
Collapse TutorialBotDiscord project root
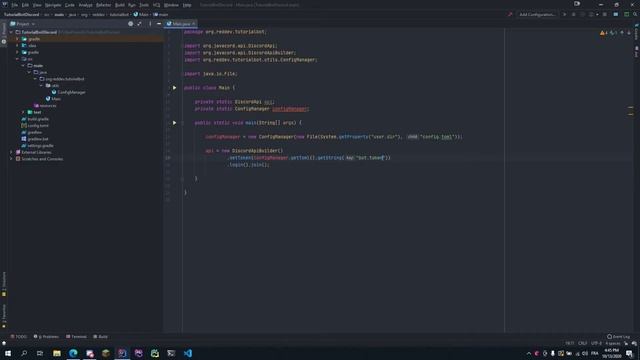(x=11, y=32)
